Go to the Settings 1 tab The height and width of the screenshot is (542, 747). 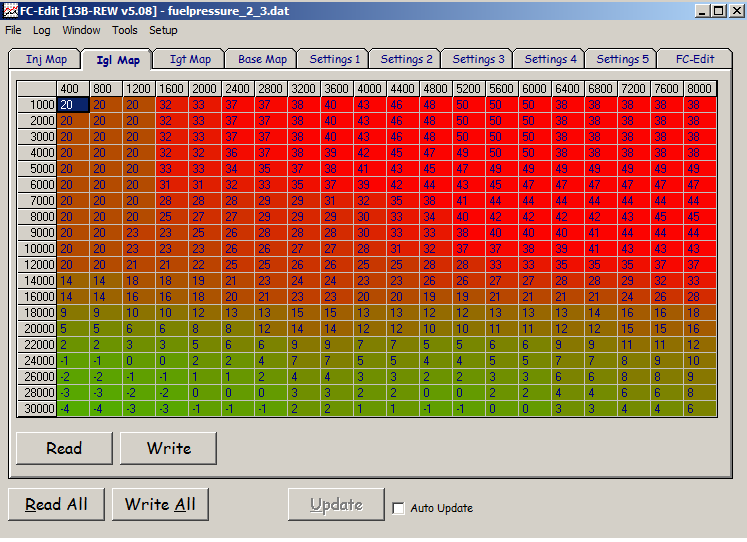[334, 59]
